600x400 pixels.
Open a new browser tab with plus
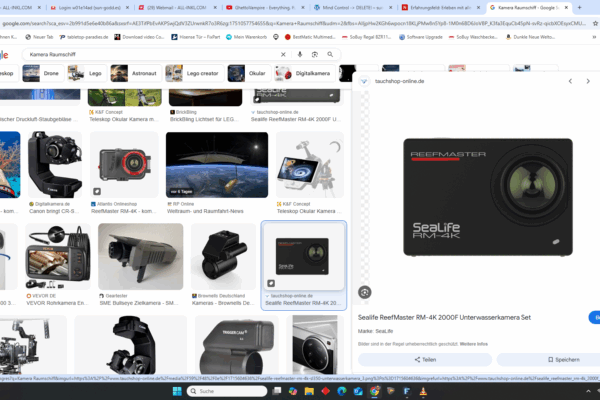click(x=580, y=7)
